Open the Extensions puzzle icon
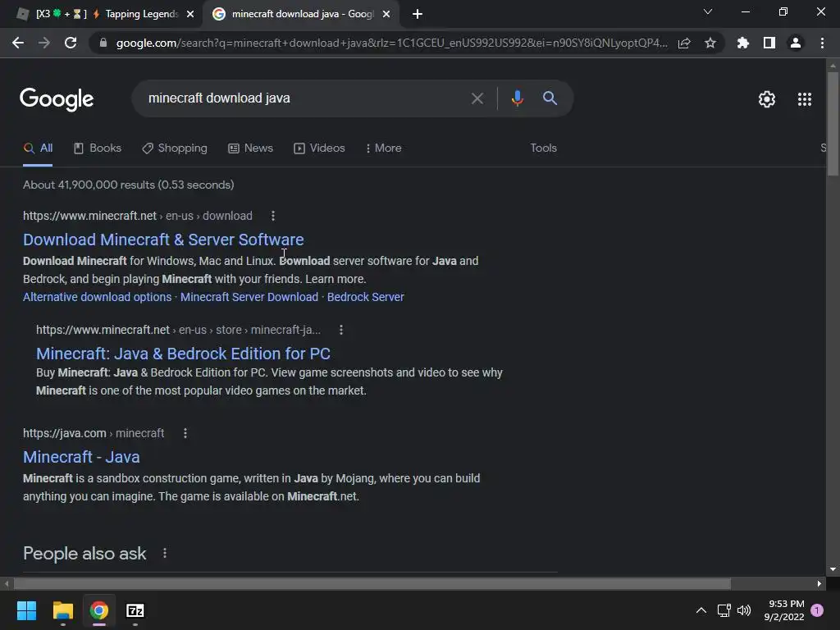Viewport: 840px width, 630px height. point(742,43)
